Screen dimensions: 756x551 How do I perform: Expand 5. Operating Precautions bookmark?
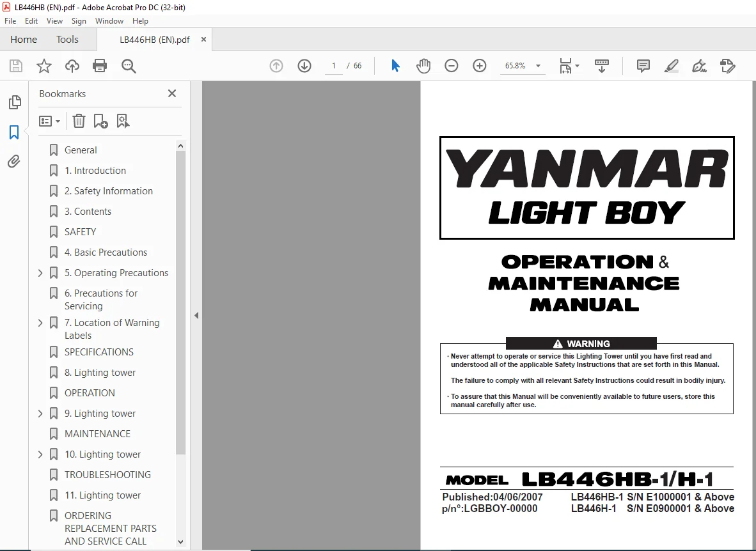(40, 273)
